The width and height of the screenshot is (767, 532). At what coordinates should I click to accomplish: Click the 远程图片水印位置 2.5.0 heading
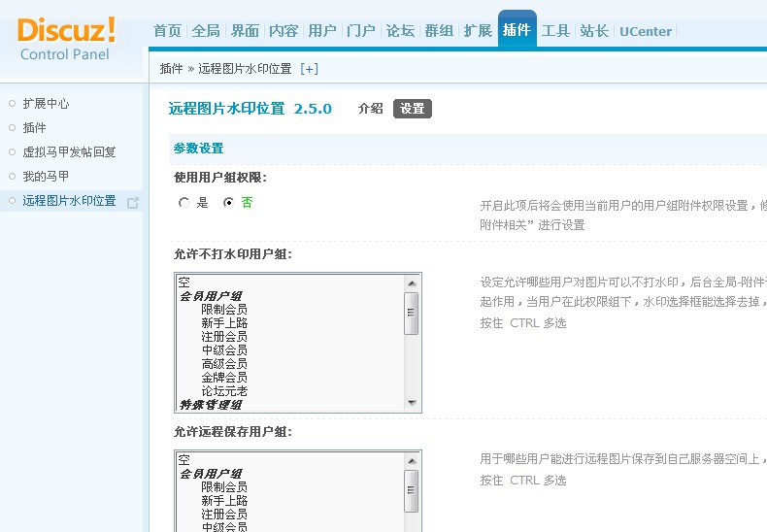(x=250, y=109)
